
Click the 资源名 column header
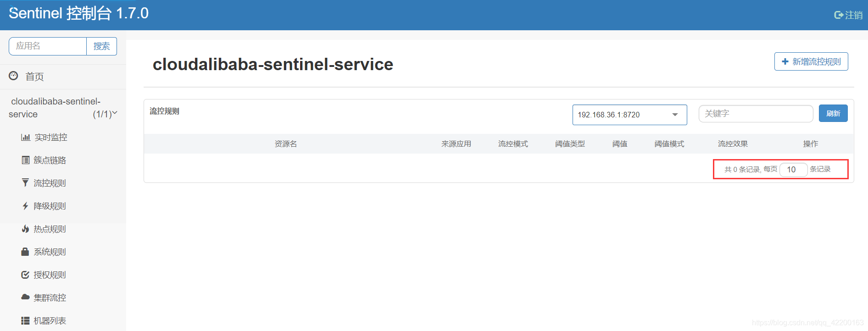coord(286,144)
